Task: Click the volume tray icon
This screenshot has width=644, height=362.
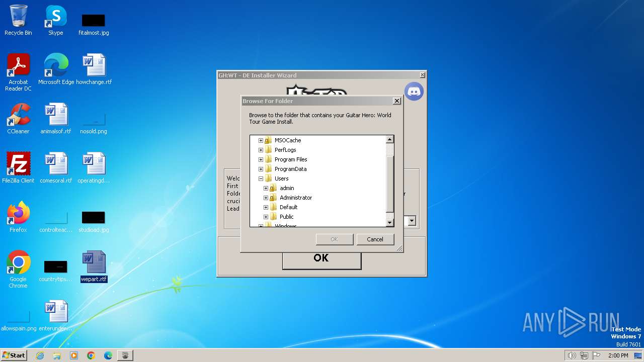Action: pyautogui.click(x=572, y=355)
